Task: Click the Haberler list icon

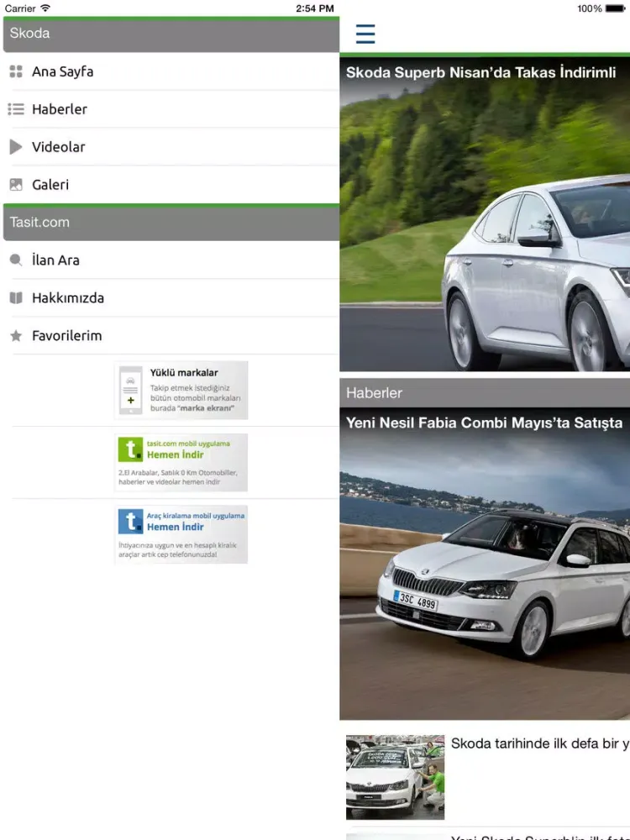Action: pos(16,109)
